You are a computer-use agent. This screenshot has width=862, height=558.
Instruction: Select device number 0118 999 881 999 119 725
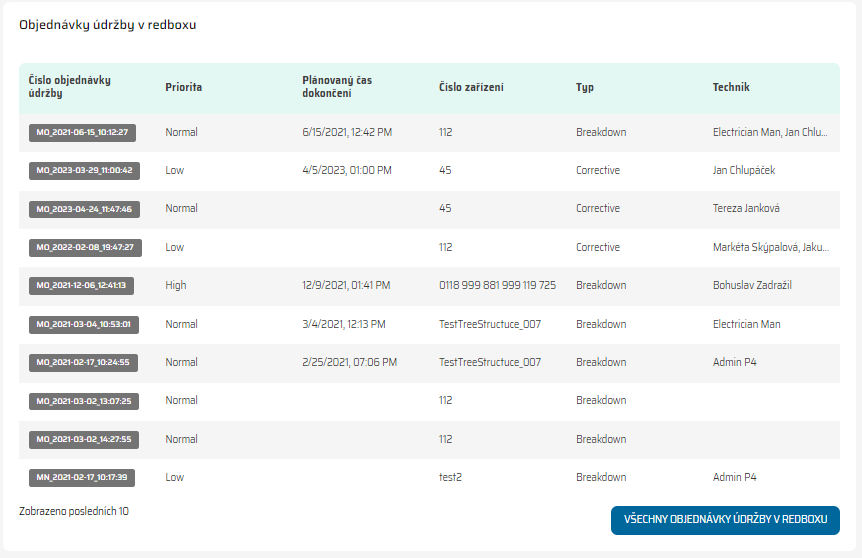pyautogui.click(x=497, y=285)
